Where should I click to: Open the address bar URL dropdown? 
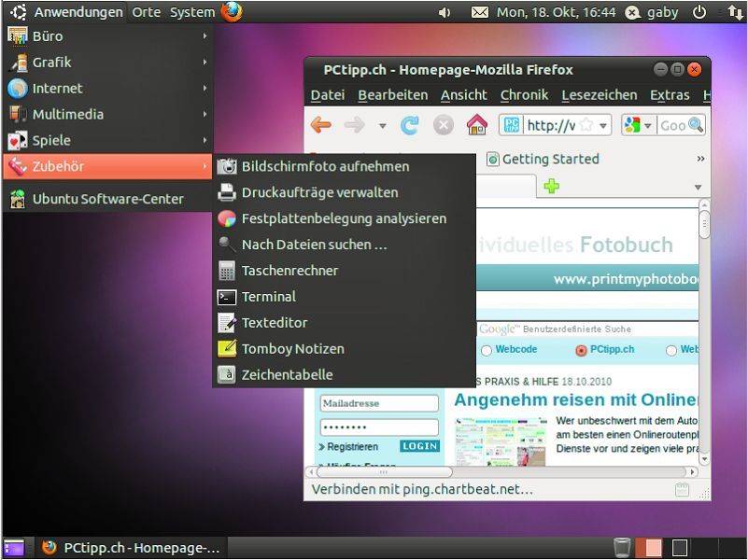pyautogui.click(x=603, y=126)
